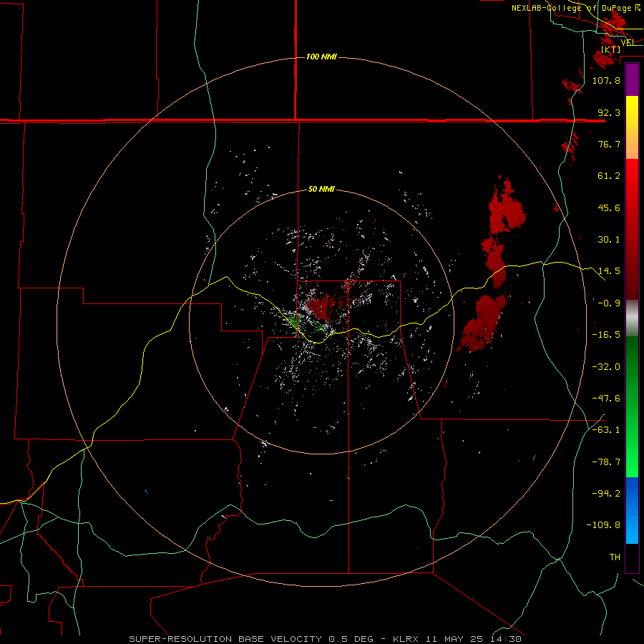Screen dimensions: 644x644
Task: Click the tiny blue pixel echo southwest of radar
Action: [146, 492]
